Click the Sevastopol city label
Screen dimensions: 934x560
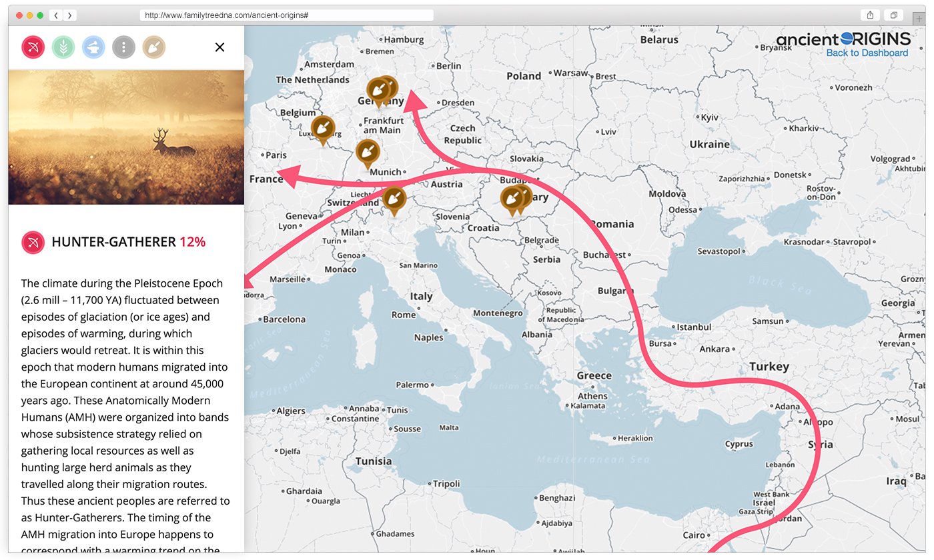point(719,251)
